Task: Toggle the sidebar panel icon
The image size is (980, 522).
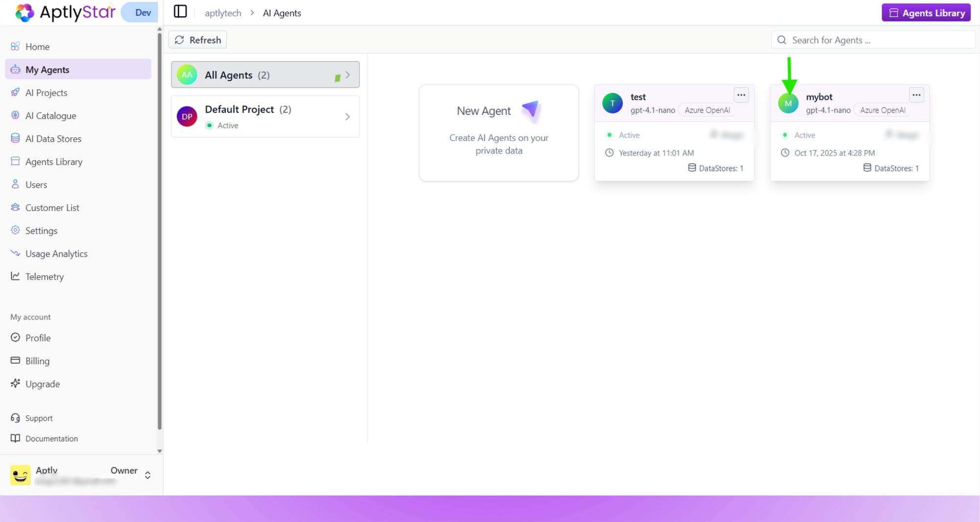Action: pos(180,12)
